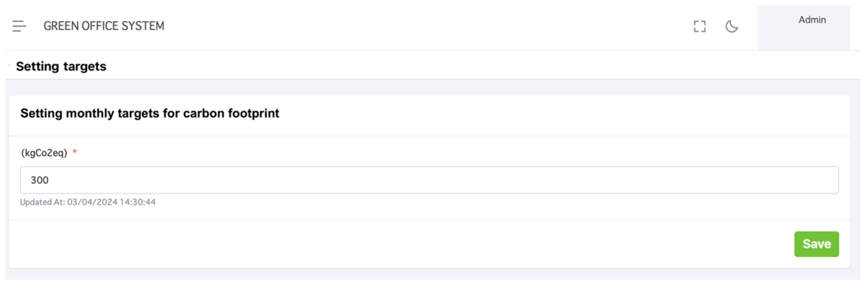The width and height of the screenshot is (868, 288).
Task: Click the small mark before Setting targets
Action: [x=9, y=65]
